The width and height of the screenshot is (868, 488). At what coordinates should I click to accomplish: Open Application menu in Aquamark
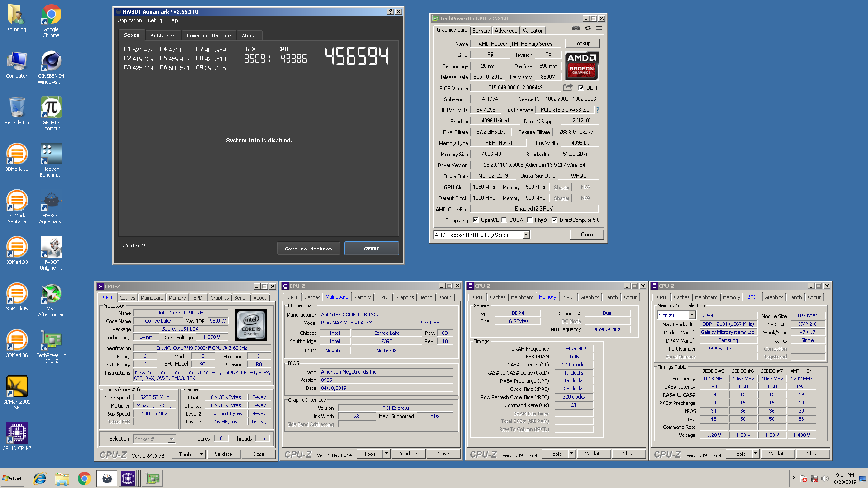(130, 20)
